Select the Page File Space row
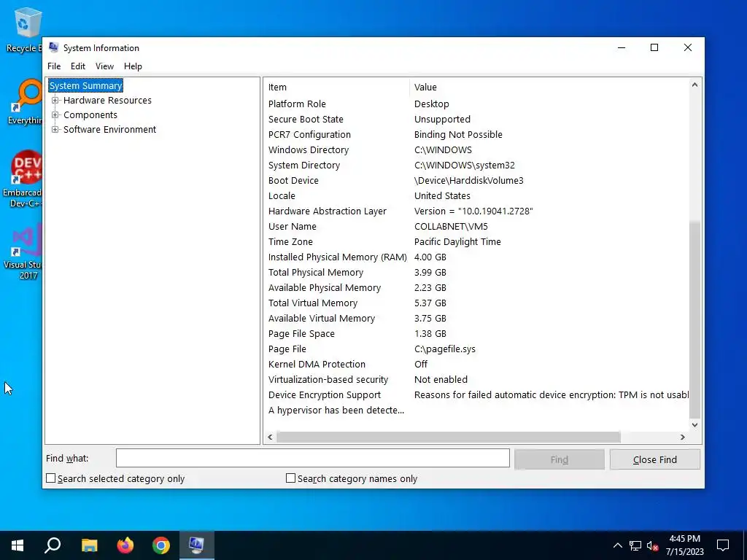 pyautogui.click(x=476, y=333)
